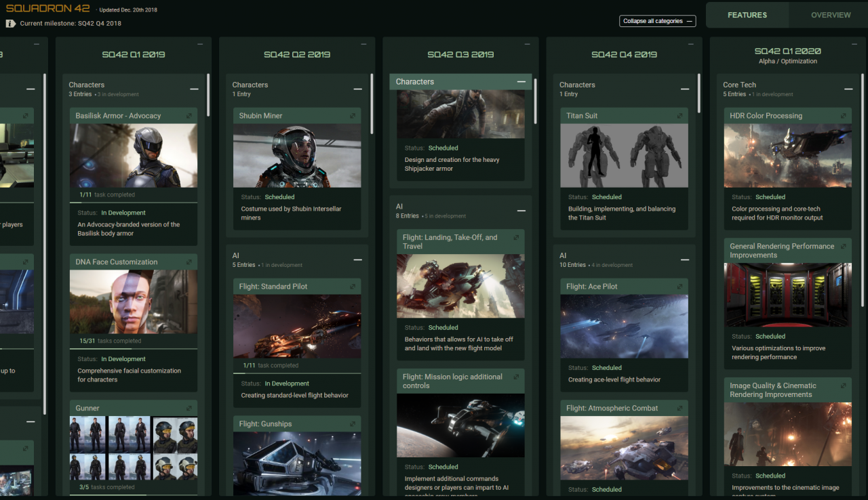Collapse the Core Tech category
The width and height of the screenshot is (868, 500).
click(848, 89)
